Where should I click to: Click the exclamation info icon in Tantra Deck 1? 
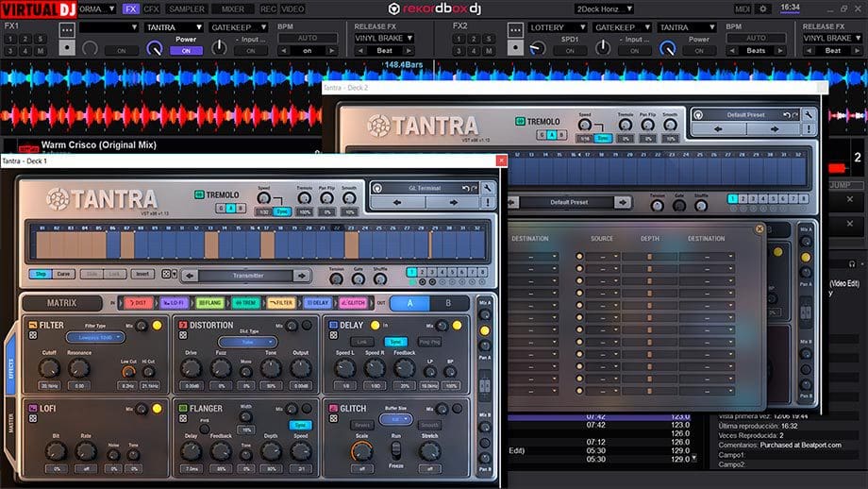pos(488,203)
